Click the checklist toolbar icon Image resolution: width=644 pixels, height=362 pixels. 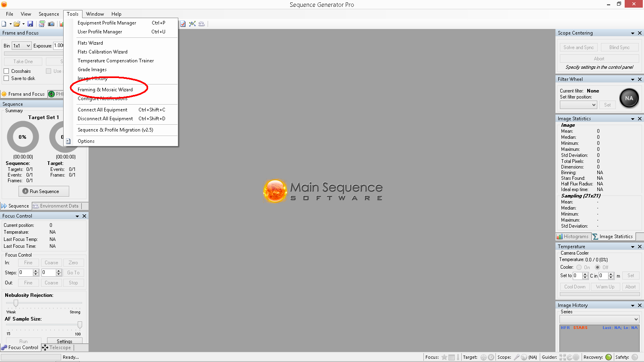(183, 24)
